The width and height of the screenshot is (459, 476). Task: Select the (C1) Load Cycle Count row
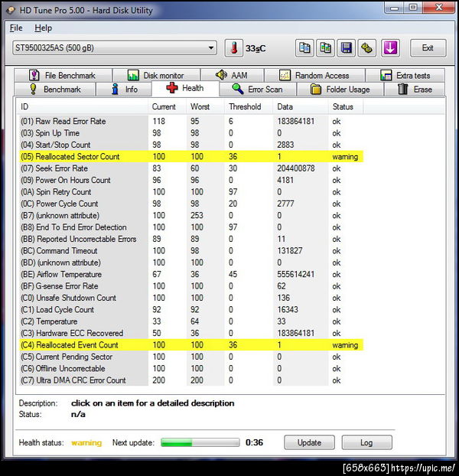tap(191, 310)
